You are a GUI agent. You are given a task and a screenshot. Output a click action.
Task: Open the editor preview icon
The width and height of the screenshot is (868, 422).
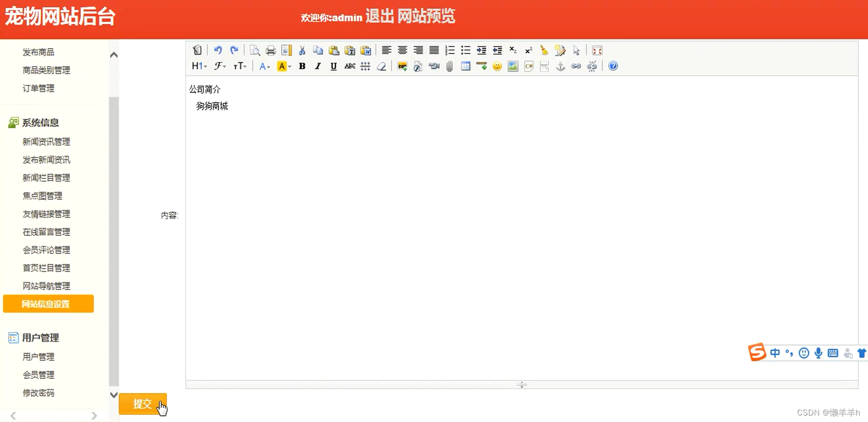point(255,50)
